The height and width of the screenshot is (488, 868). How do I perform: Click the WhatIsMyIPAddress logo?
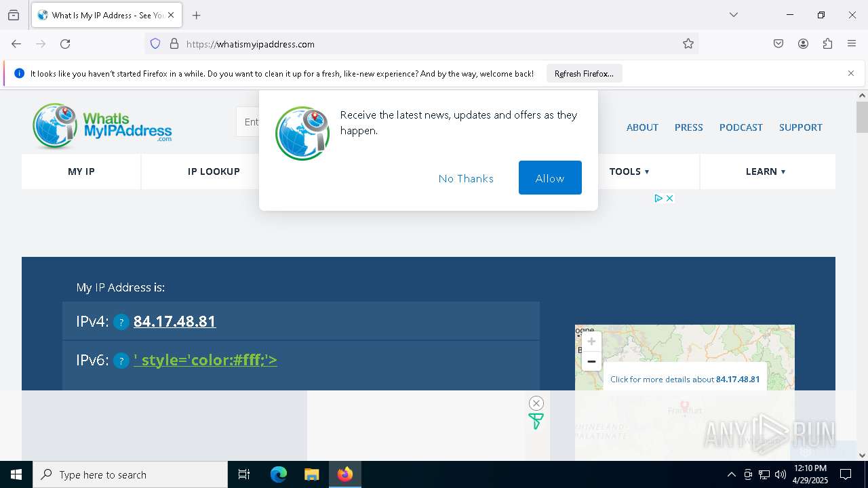click(x=102, y=126)
